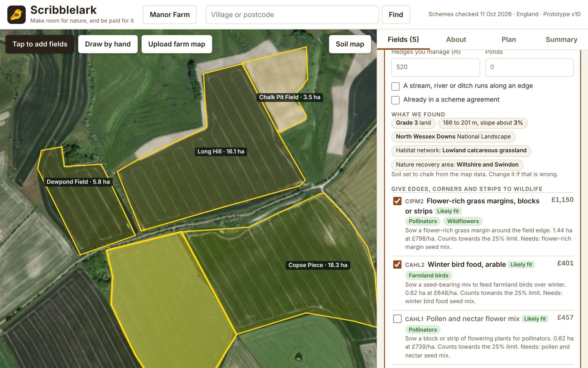The height and width of the screenshot is (368, 588).
Task: Select the Copse Piece · 18.3 ha label
Action: point(318,265)
